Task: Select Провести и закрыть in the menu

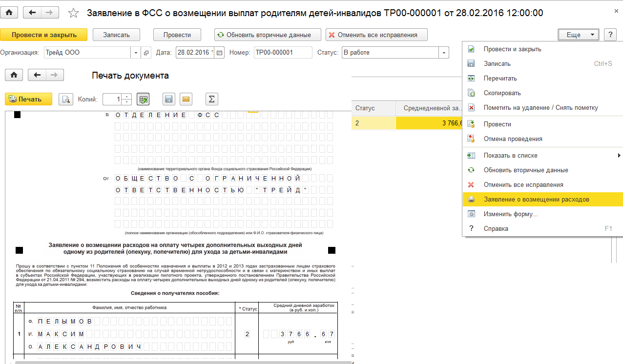Action: (542, 49)
